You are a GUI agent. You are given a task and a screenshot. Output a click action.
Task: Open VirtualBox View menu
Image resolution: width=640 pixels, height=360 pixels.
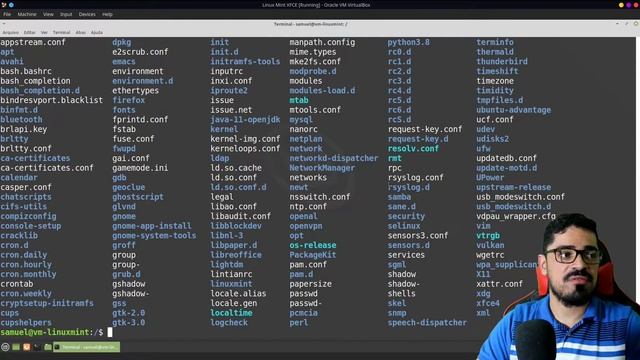pyautogui.click(x=48, y=14)
